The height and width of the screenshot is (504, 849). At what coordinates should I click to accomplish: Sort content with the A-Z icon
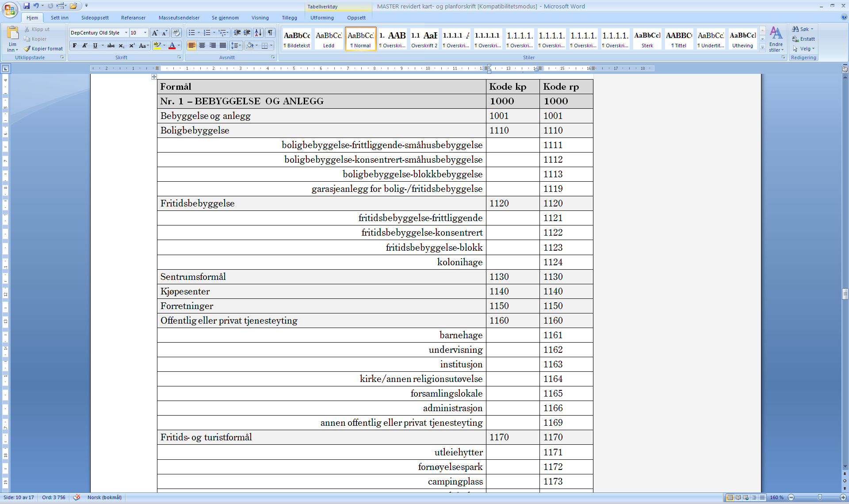258,33
